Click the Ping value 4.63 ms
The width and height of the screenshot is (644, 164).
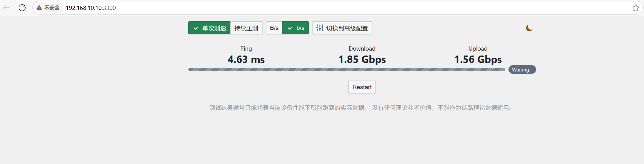246,60
